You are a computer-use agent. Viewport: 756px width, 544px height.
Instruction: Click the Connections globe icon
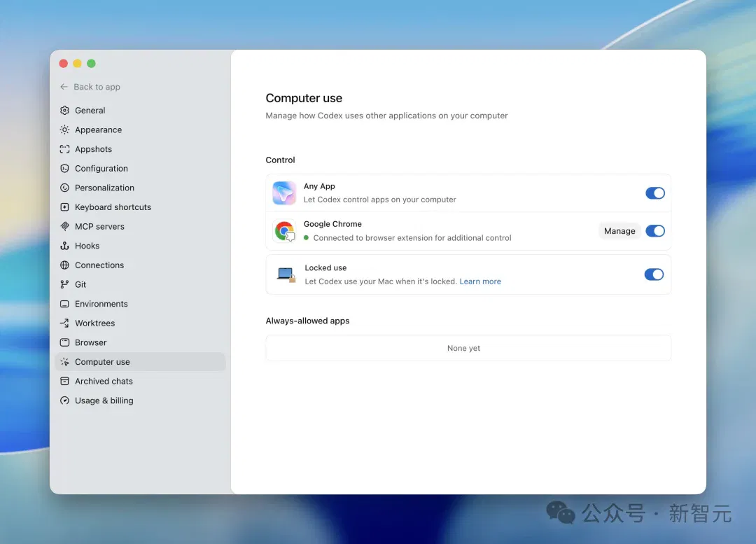click(x=64, y=265)
